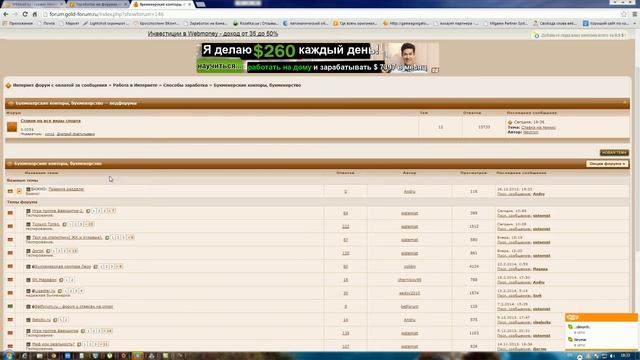Image resolution: width=640 pixels, height=360 pixels.
Task: Switch to the second browser tab
Action: pos(97,4)
